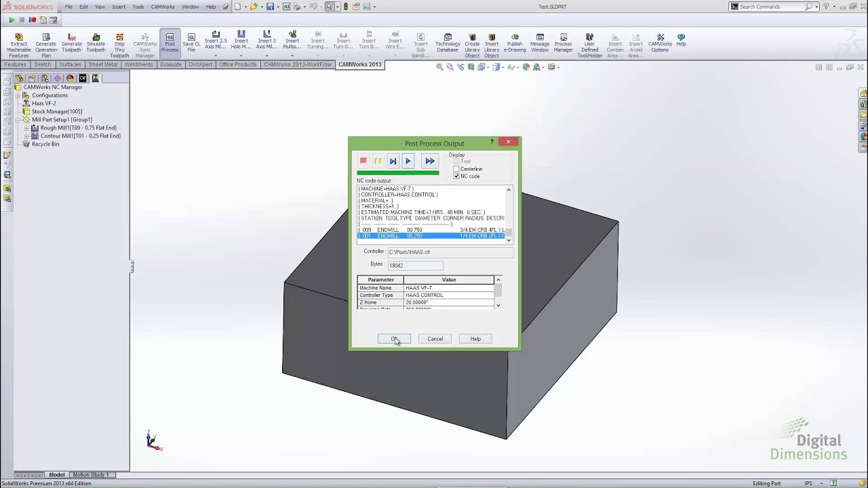Switch to the Sheet Metal tab
868x488 pixels.
(x=103, y=64)
